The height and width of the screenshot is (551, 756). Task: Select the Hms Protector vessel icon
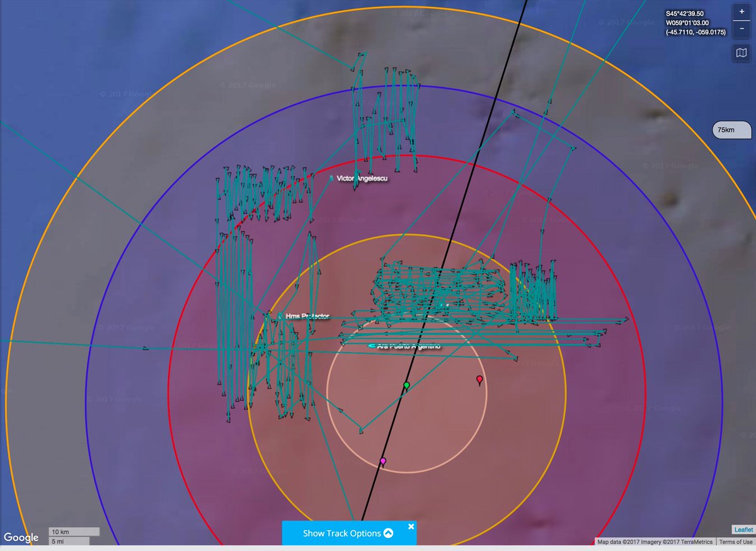(x=280, y=315)
